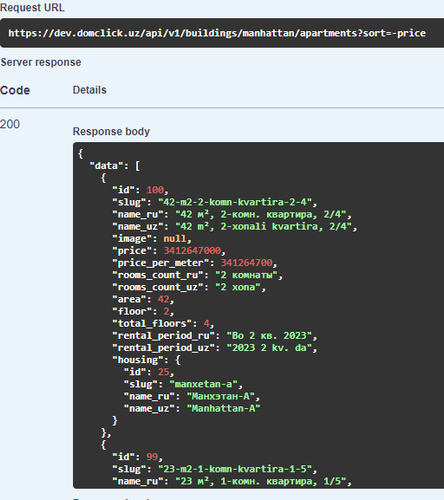Click the Server response heading

(x=41, y=62)
